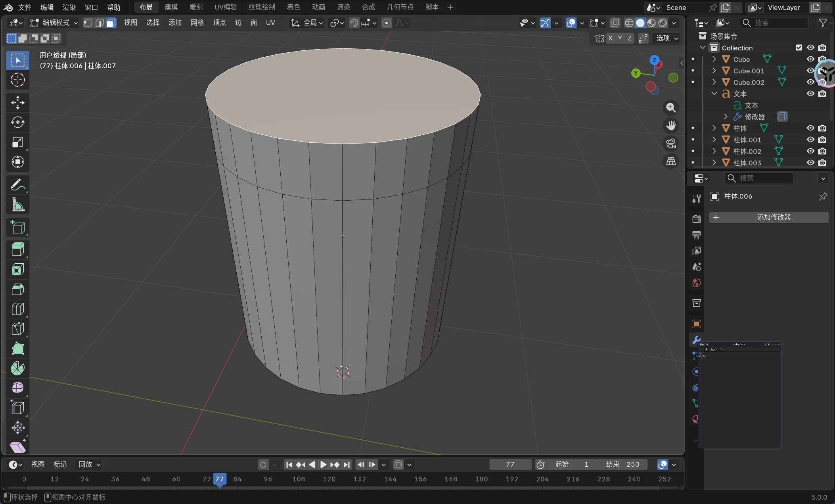835x504 pixels.
Task: Select the Knife tool
Action: click(17, 329)
